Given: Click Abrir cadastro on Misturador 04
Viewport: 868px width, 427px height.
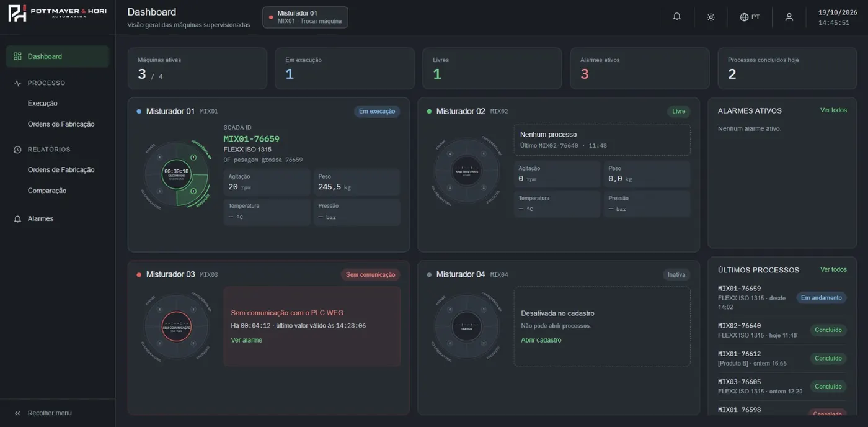Looking at the screenshot, I should tap(541, 340).
